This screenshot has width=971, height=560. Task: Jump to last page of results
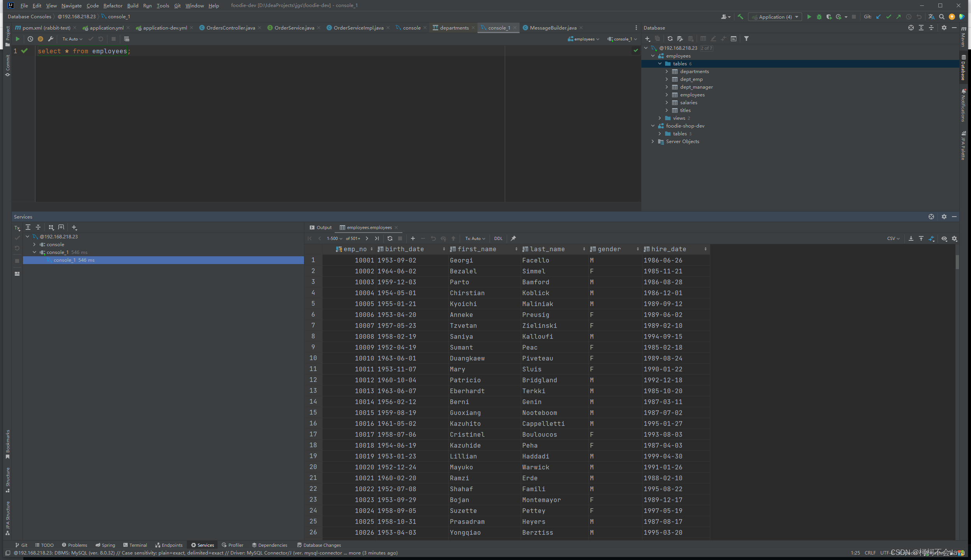coord(377,238)
